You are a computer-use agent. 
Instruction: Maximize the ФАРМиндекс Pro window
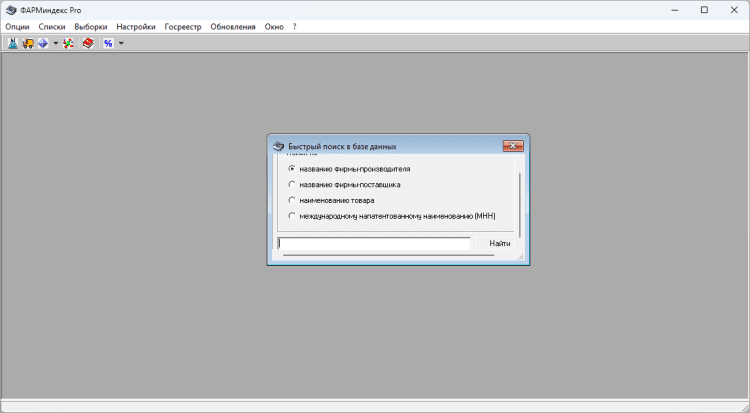[x=704, y=10]
